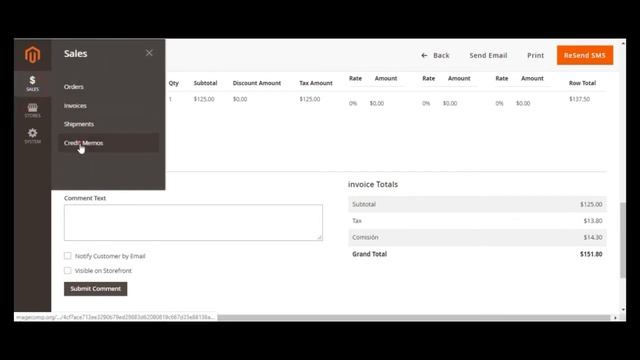Click the Magento logo icon
Image resolution: width=640 pixels, height=360 pixels.
tap(32, 55)
